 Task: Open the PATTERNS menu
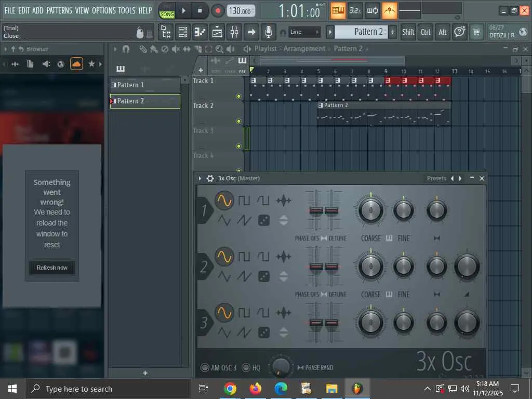(x=59, y=10)
